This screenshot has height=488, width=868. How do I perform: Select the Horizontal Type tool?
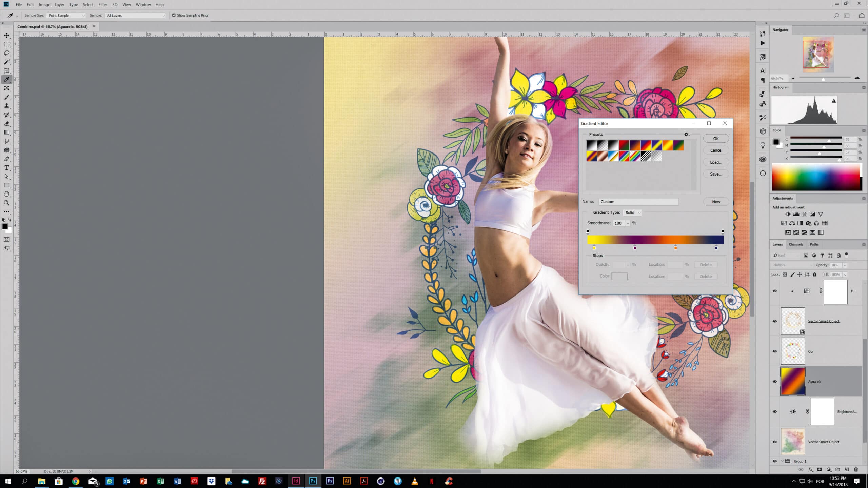7,168
